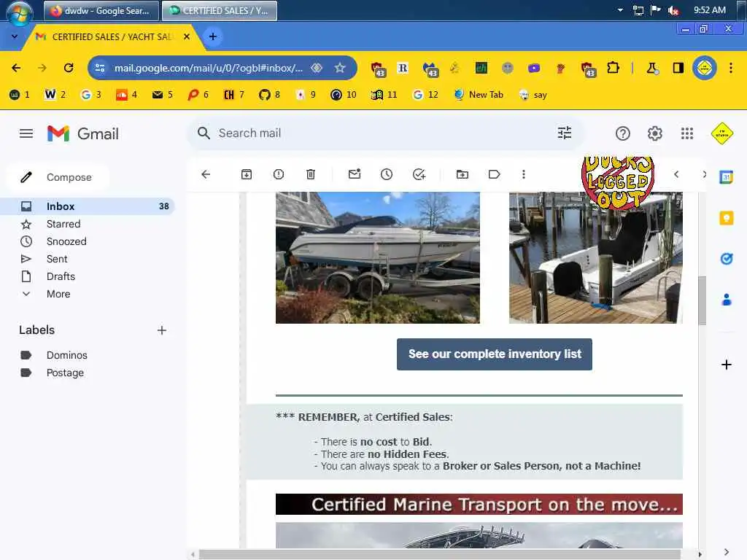Reload the page
This screenshot has width=747, height=560.
[69, 68]
